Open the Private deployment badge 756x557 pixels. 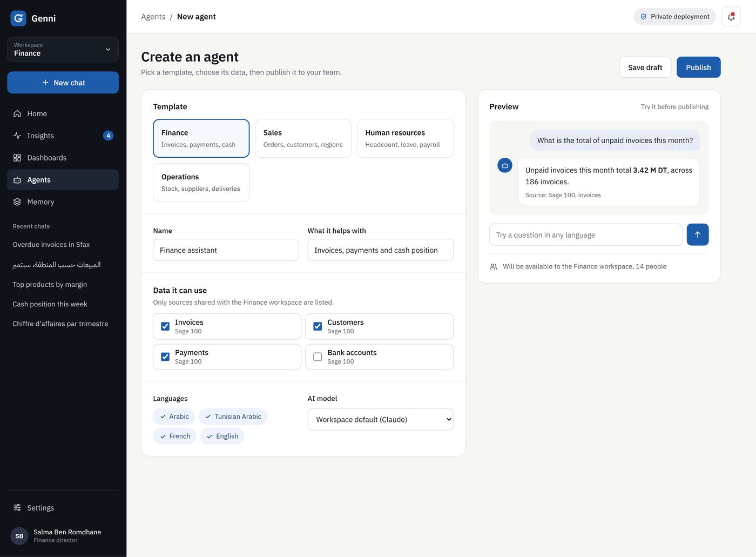674,17
